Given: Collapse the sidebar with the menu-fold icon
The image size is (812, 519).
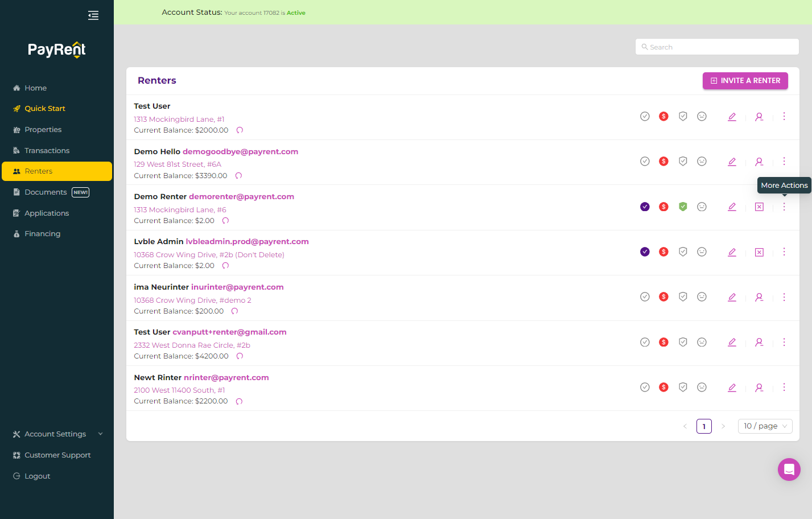Looking at the screenshot, I should pyautogui.click(x=93, y=15).
